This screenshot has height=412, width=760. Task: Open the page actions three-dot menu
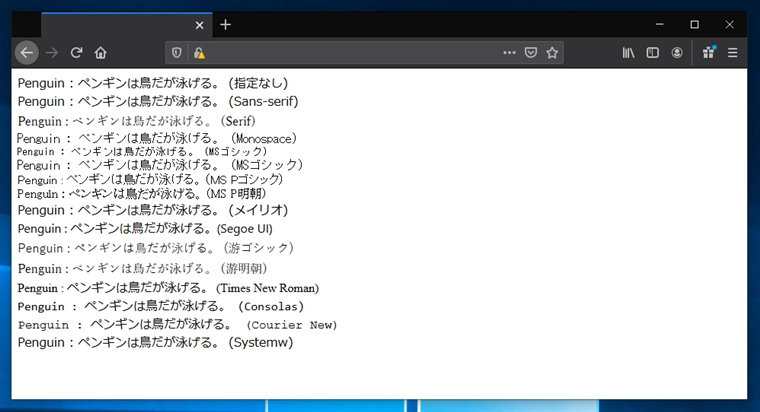pos(509,53)
